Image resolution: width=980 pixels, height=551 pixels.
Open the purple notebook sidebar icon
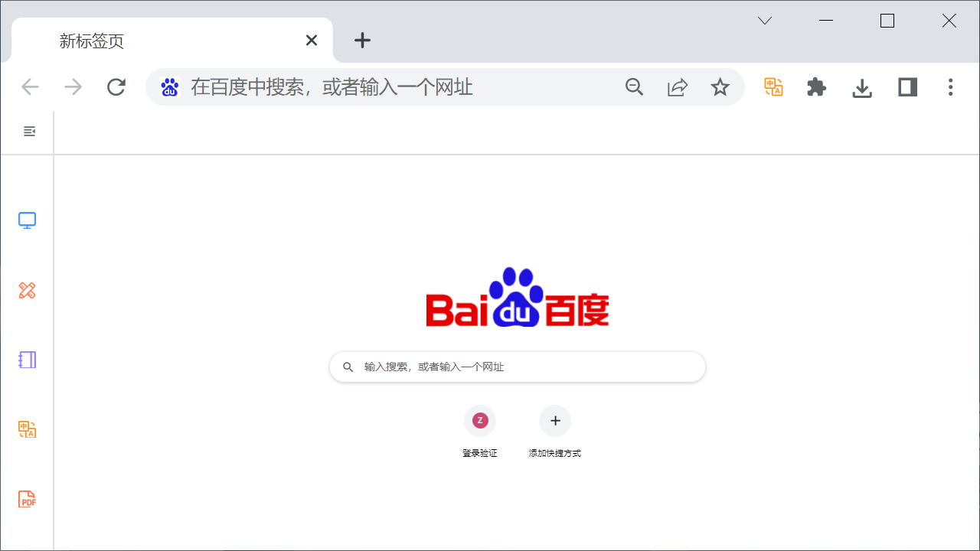click(x=27, y=360)
